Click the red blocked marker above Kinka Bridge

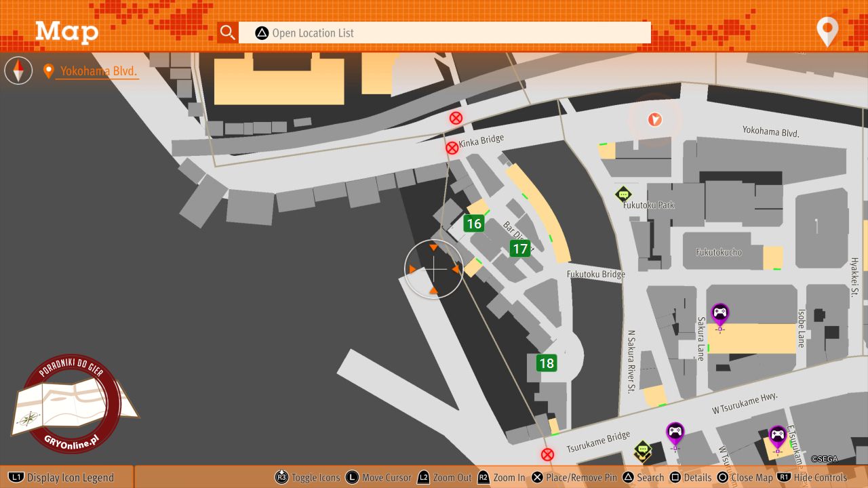point(456,118)
